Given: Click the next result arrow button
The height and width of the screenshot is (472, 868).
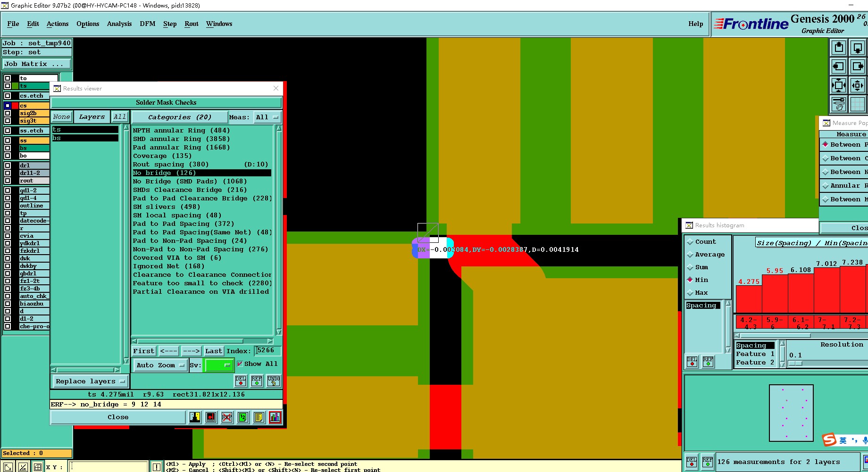Looking at the screenshot, I should coord(191,351).
